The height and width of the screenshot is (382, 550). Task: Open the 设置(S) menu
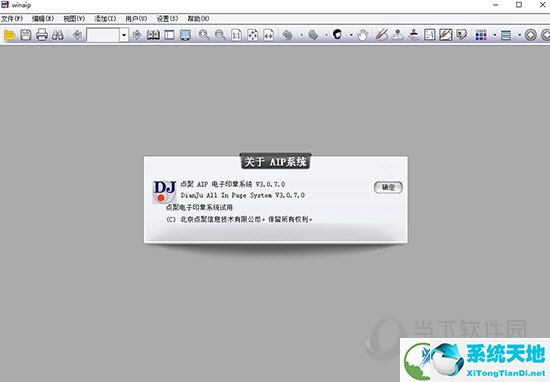167,19
